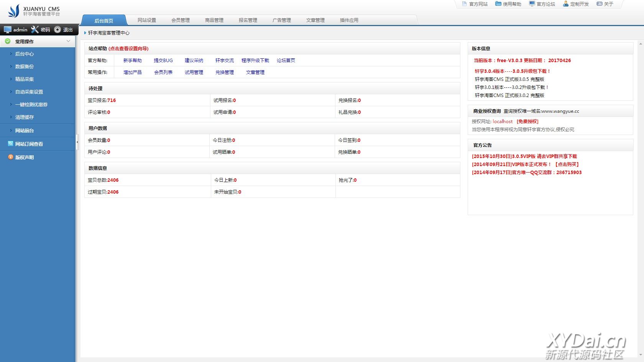Image resolution: width=644 pixels, height=362 pixels.
Task: Switch to the 后台首页 tab
Action: (x=104, y=20)
